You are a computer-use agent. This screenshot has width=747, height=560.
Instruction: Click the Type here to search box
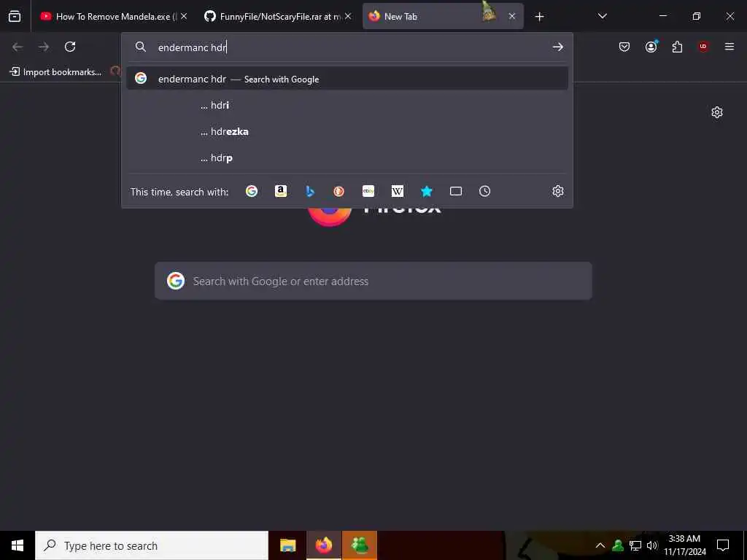pyautogui.click(x=152, y=545)
